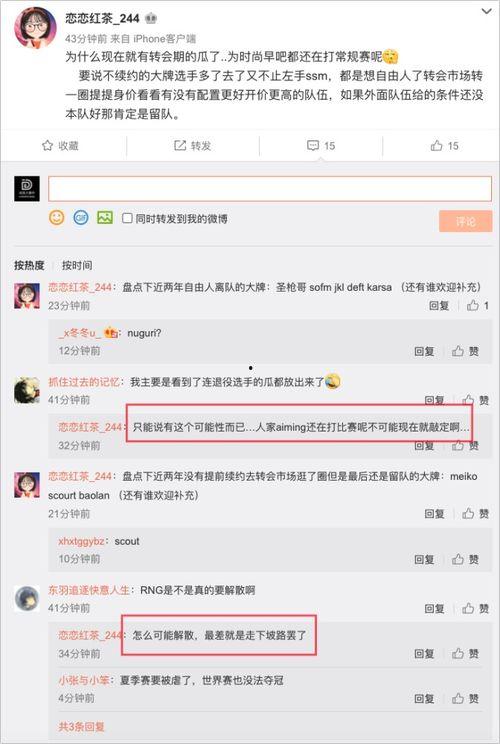Insert a GIF via the GIF icon
Viewport: 500px width, 744px height.
point(81,218)
